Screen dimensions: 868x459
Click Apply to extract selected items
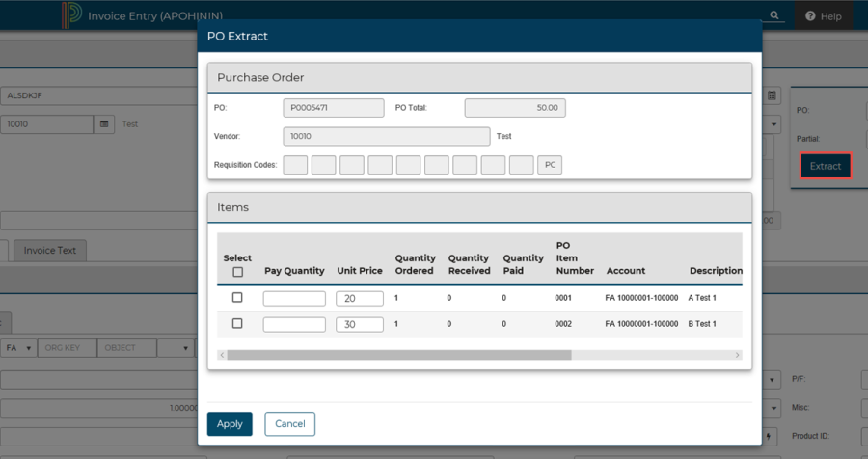230,424
